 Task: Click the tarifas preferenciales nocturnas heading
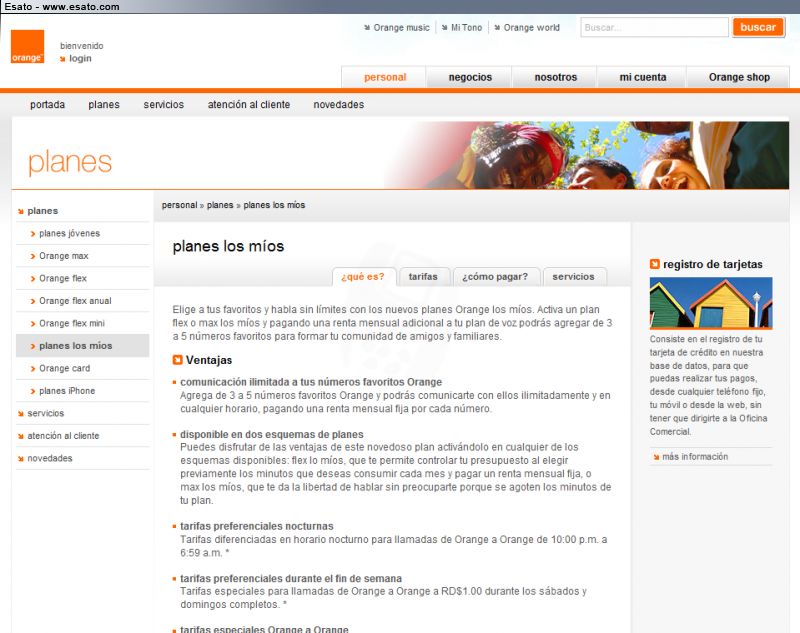(x=257, y=526)
